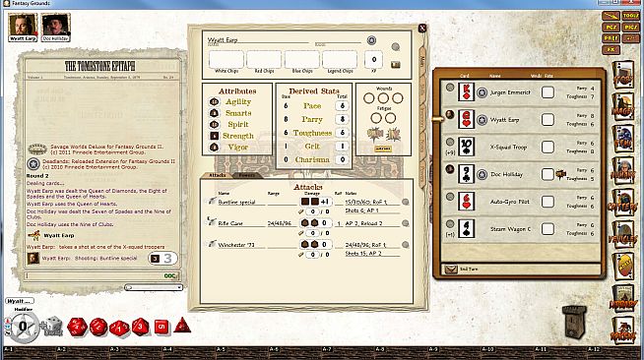Click the envelope End Turn icon
This screenshot has width=644, height=360.
pos(451,269)
